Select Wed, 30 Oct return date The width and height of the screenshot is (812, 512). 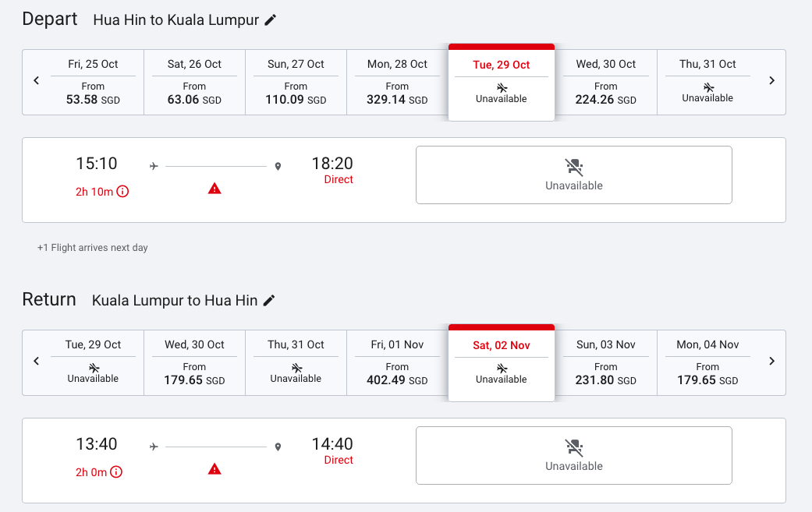point(194,362)
